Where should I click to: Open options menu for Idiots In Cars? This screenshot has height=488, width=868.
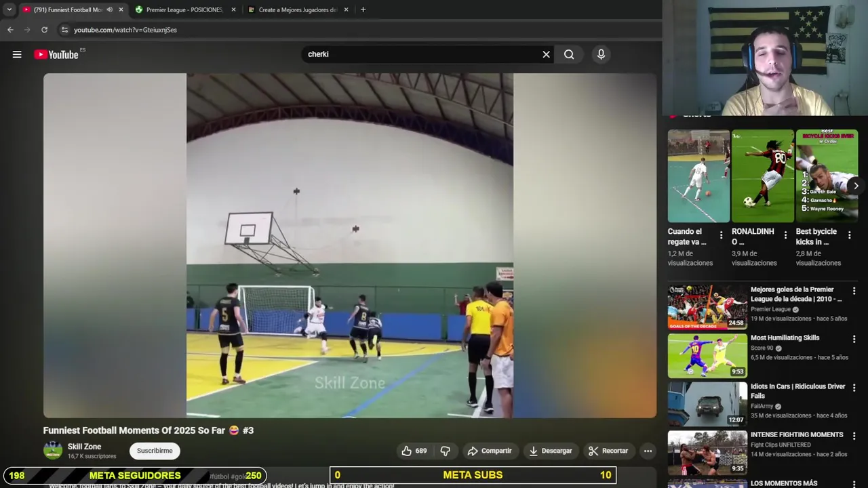point(854,388)
